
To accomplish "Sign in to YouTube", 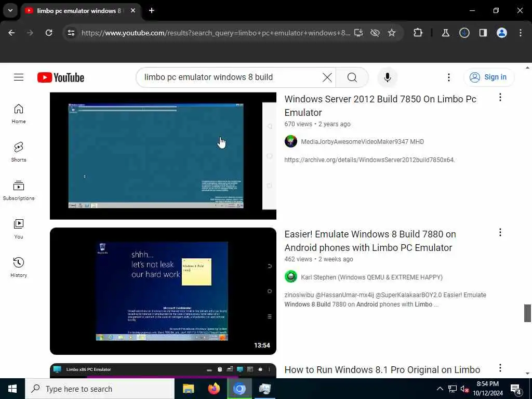I will [488, 77].
